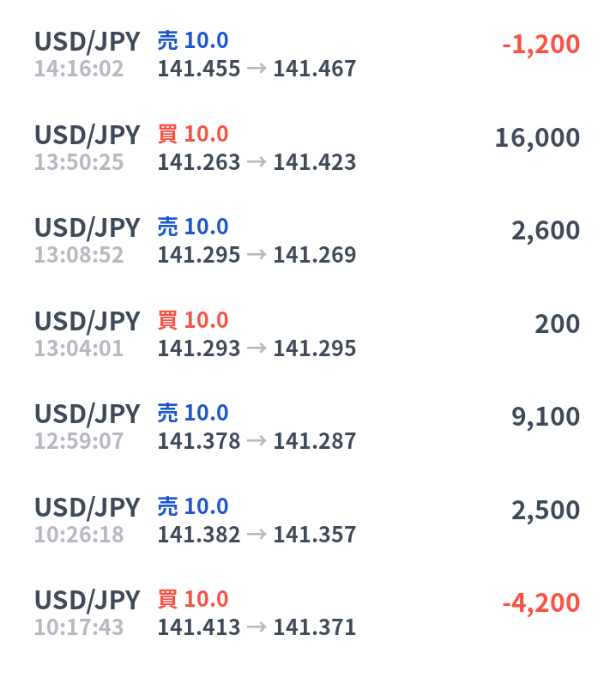Click the 141.263 → 141.423 price range
The image size is (616, 690).
257,162
